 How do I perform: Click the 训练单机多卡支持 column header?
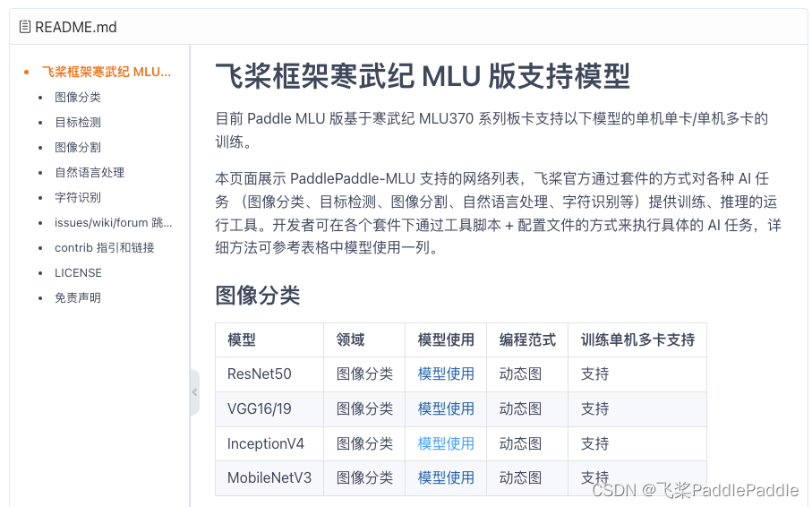(637, 340)
